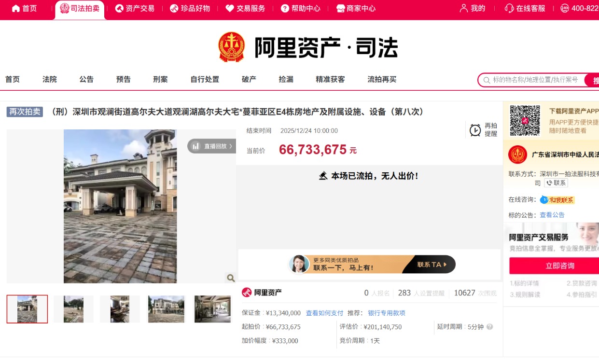
Task: Click the magnifier to enlarge the property photo
Action: pos(230,279)
